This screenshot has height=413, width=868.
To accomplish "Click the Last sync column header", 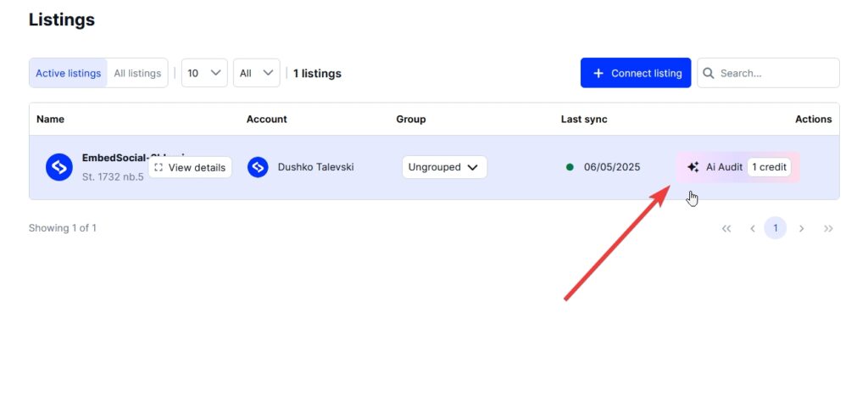I will [x=584, y=119].
